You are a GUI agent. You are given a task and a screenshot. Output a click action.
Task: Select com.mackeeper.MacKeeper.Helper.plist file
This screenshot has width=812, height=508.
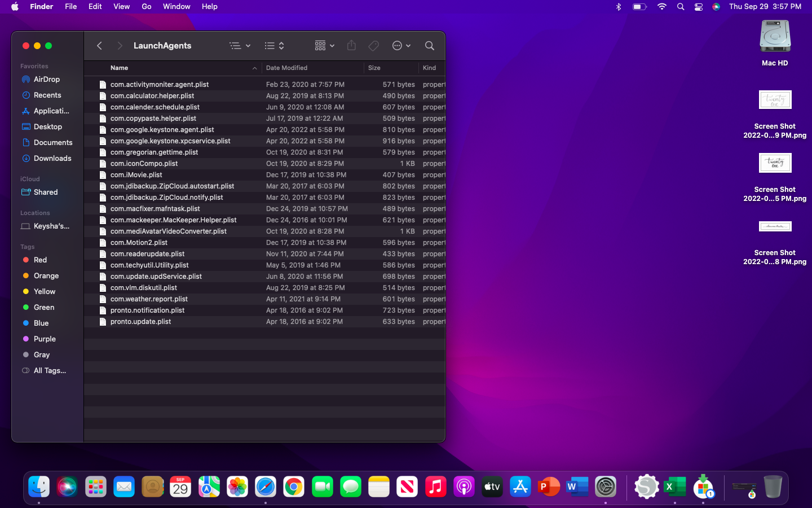[173, 220]
